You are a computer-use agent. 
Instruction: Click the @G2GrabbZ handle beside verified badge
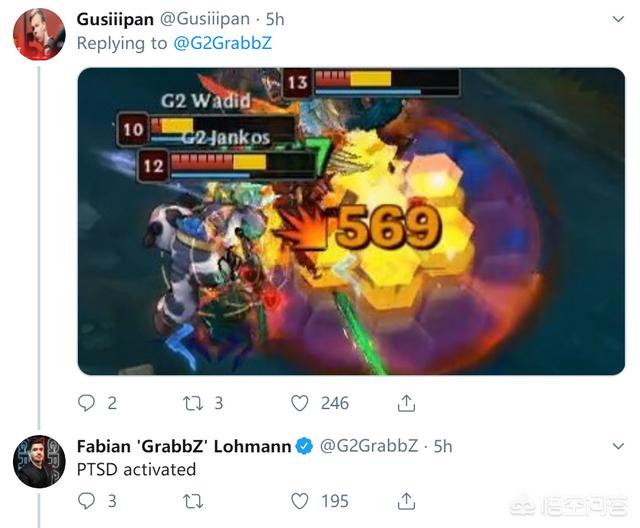click(x=369, y=446)
